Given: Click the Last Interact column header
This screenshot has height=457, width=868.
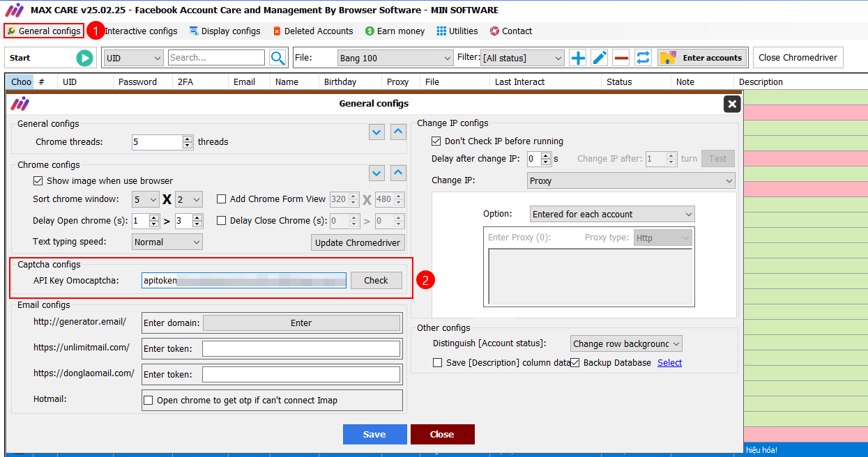Looking at the screenshot, I should pyautogui.click(x=545, y=82).
